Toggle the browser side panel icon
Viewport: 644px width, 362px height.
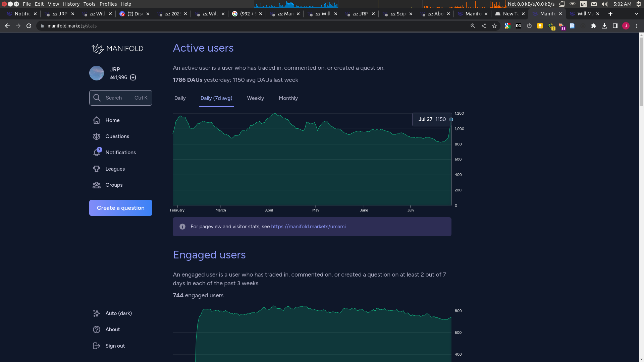[615, 26]
